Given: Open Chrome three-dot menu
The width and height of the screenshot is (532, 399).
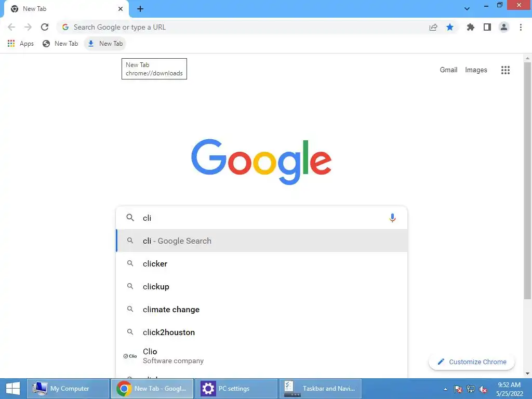Looking at the screenshot, I should 521,27.
